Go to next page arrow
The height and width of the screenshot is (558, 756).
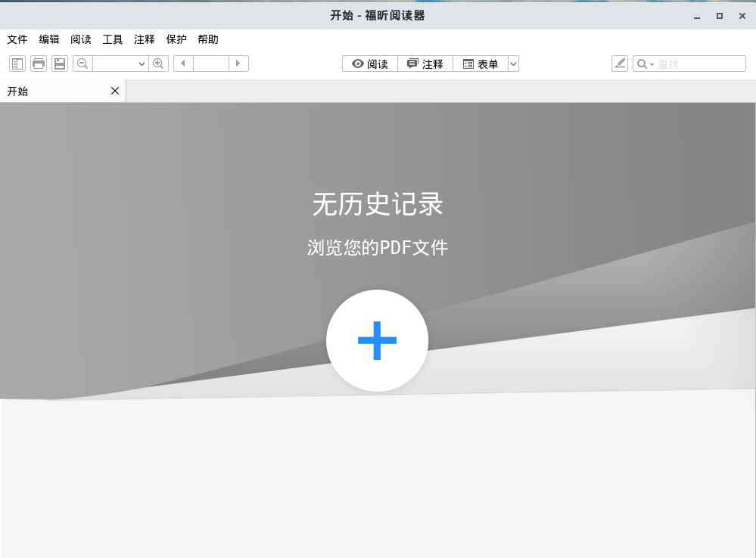[238, 64]
